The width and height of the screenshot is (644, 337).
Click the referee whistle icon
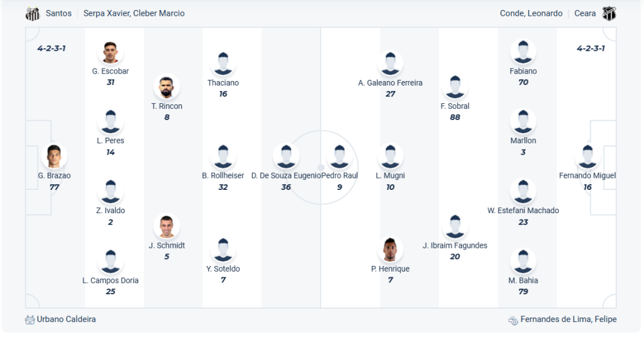(513, 319)
